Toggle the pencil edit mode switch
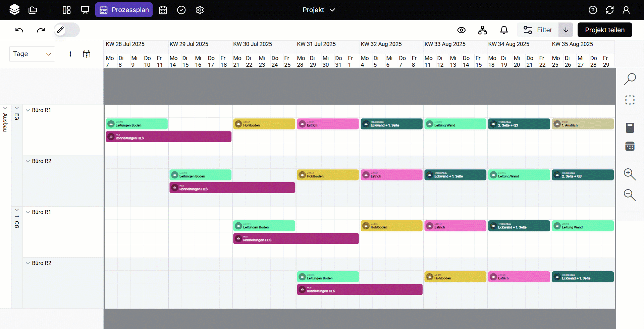Screen dimensions: 644x329 click(66, 30)
